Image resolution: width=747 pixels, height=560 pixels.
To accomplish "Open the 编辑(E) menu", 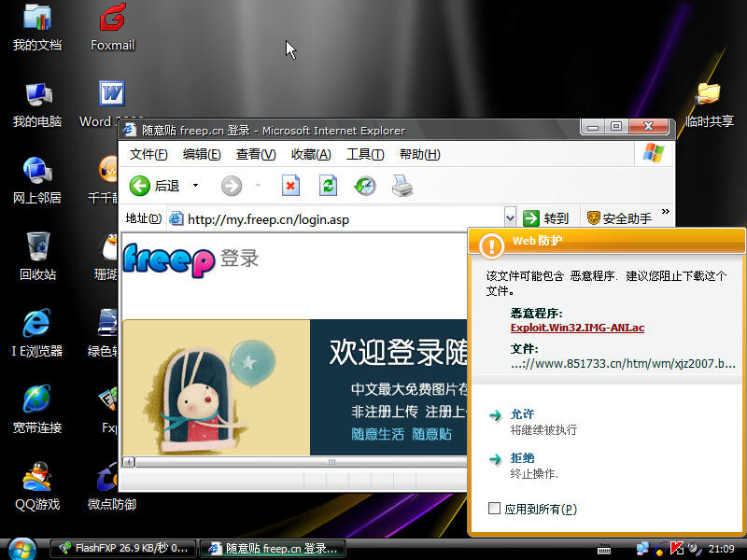I will [x=202, y=154].
